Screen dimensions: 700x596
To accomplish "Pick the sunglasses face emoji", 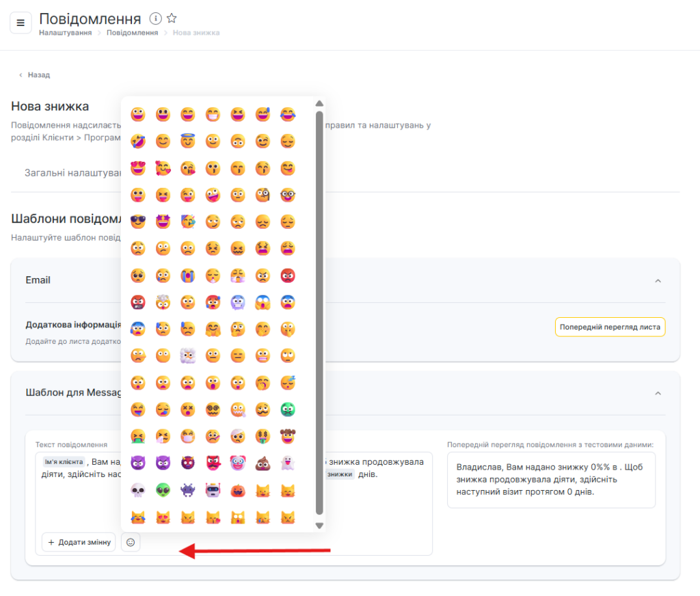I will tap(138, 221).
